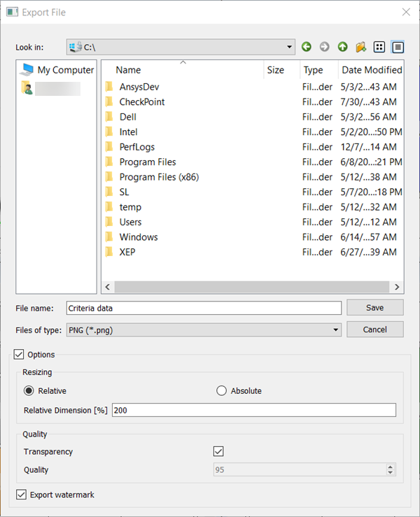Screen dimensions: 420x517
Task: Sort by the Date Modified column header
Action: pos(371,70)
